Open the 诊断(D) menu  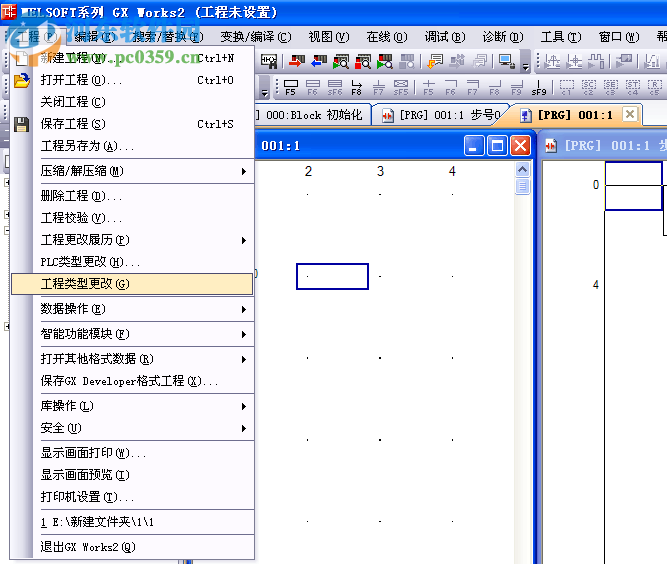tap(502, 37)
